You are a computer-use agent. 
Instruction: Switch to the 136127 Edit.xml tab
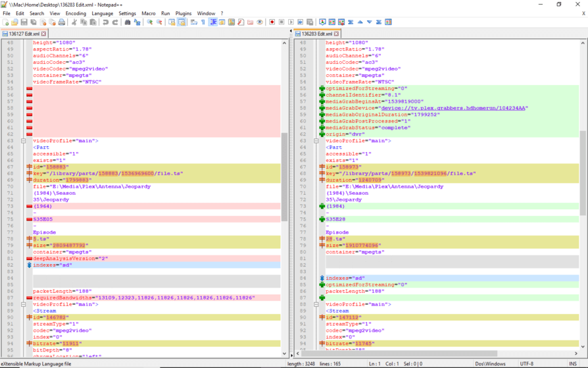click(22, 34)
